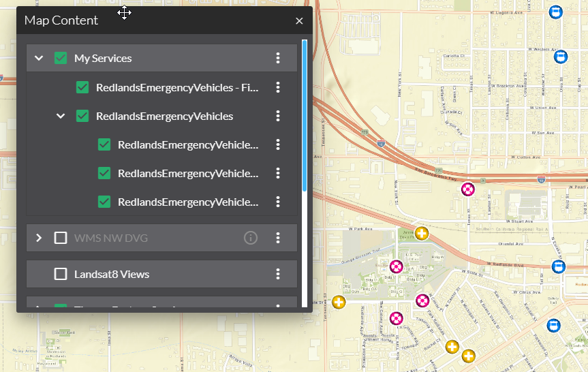Enable the Landsat8 Views layer checkbox

pos(61,274)
